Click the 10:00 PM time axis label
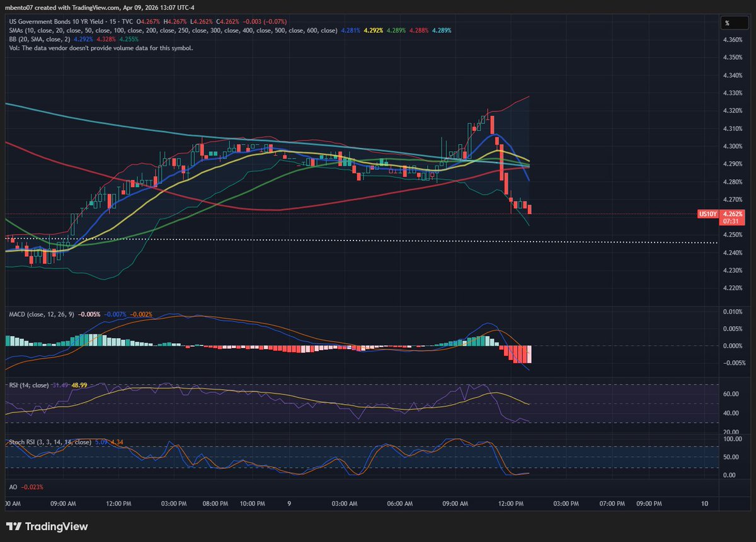This screenshot has width=756, height=542. pyautogui.click(x=253, y=504)
